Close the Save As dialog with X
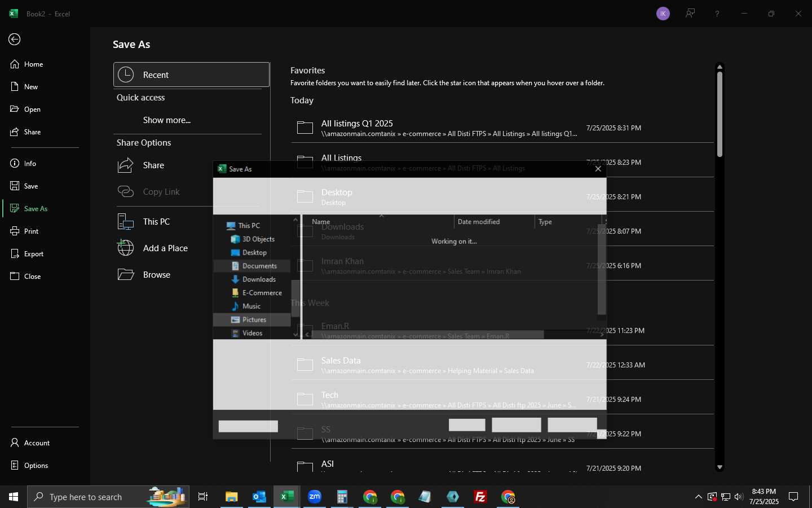 click(x=598, y=169)
